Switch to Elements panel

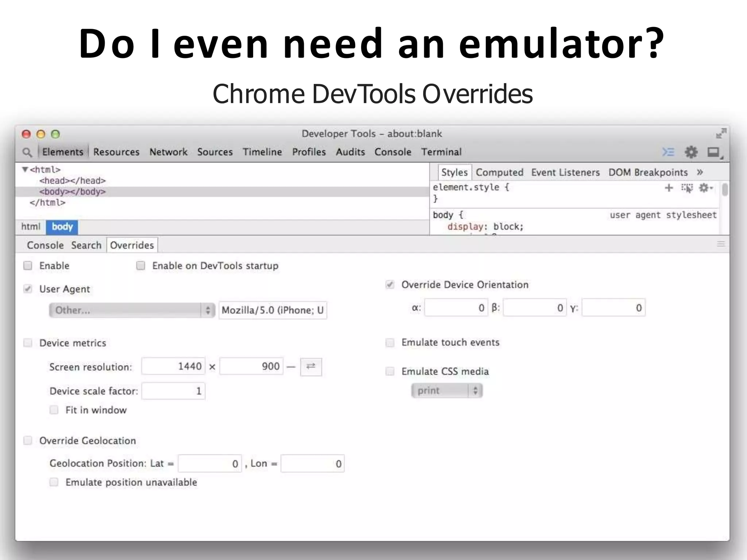[x=63, y=152]
